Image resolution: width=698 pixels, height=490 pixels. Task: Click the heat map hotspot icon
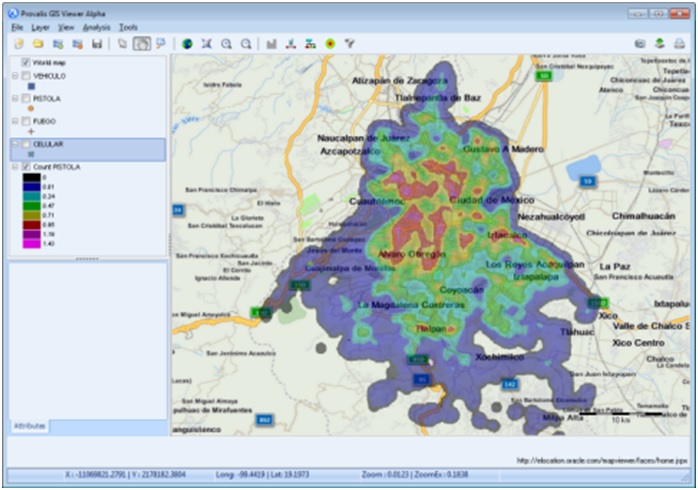[330, 44]
